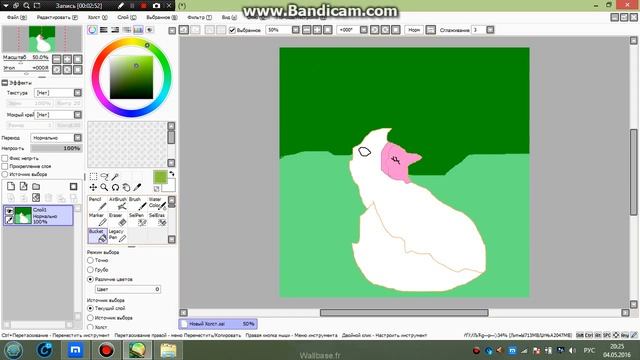
Task: Open the Мокрый край dropdown
Action: [78, 115]
